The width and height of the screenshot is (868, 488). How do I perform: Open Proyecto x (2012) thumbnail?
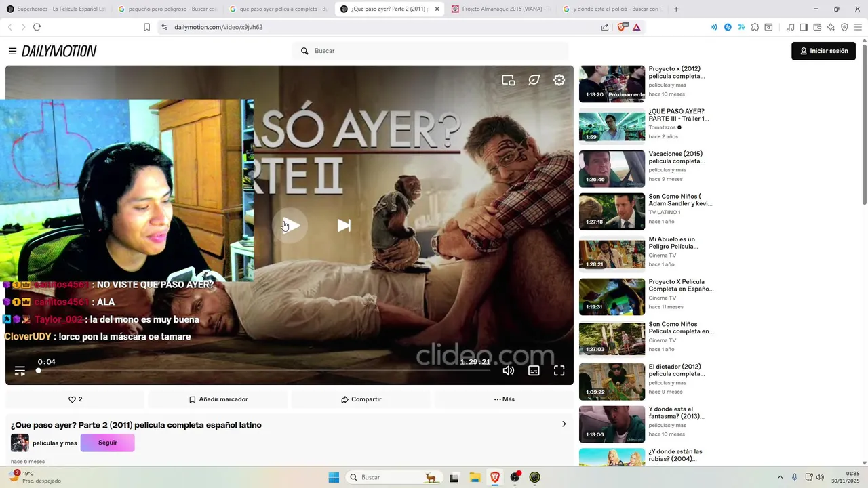612,83
